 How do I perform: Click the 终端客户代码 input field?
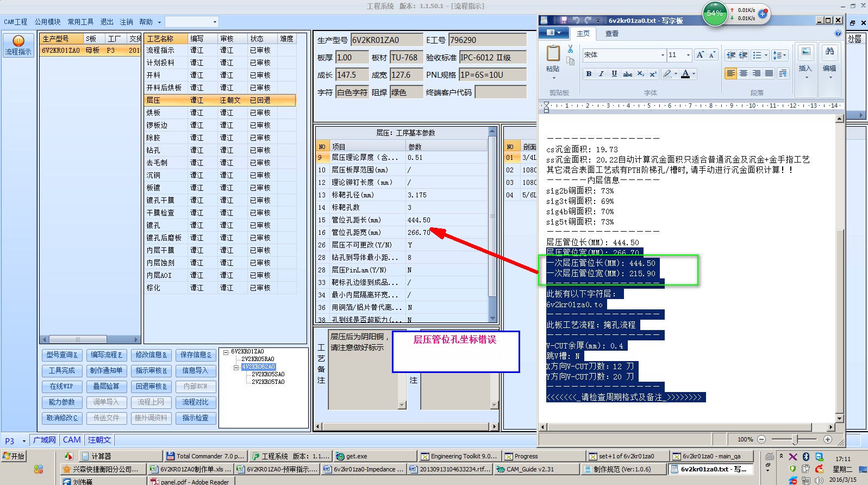[501, 92]
